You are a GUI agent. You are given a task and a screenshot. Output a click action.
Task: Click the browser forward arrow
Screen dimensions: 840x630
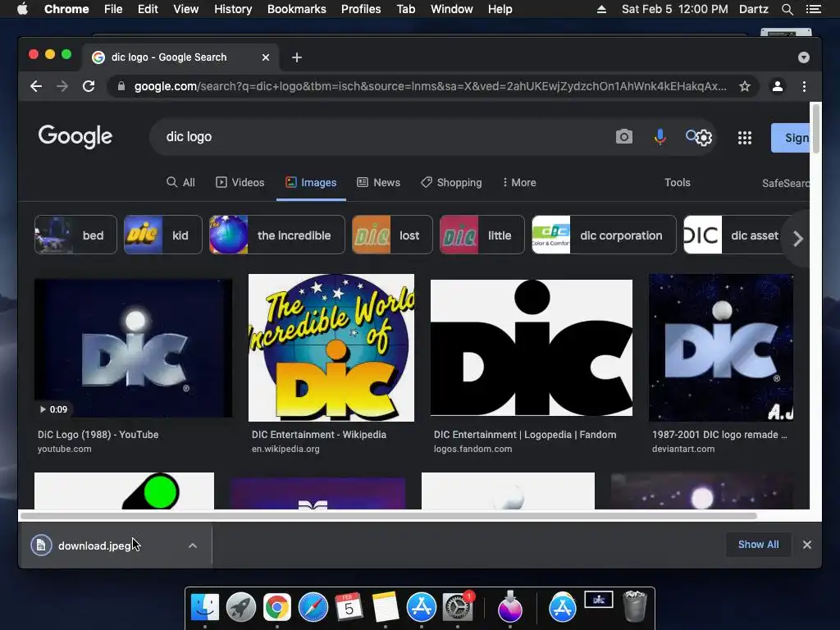62,86
